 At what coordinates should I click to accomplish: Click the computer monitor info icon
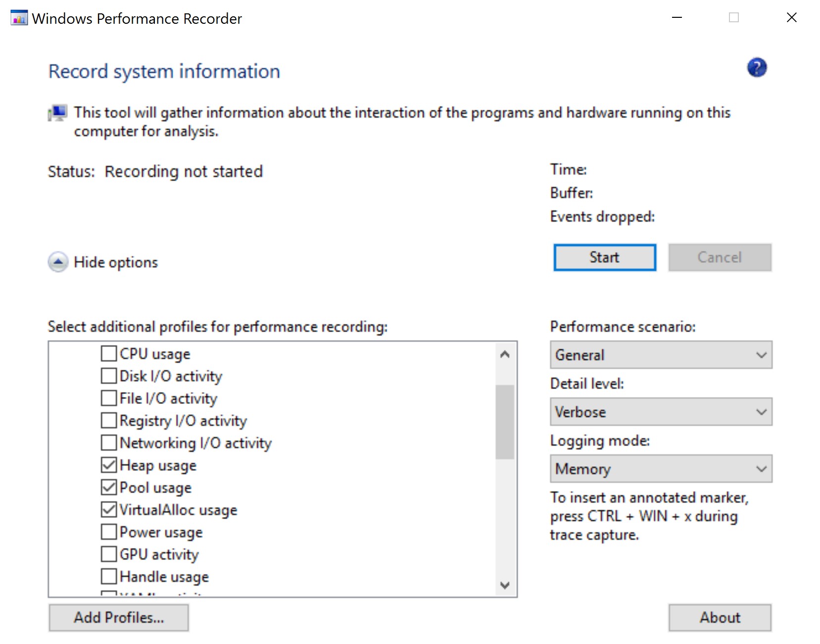(58, 113)
